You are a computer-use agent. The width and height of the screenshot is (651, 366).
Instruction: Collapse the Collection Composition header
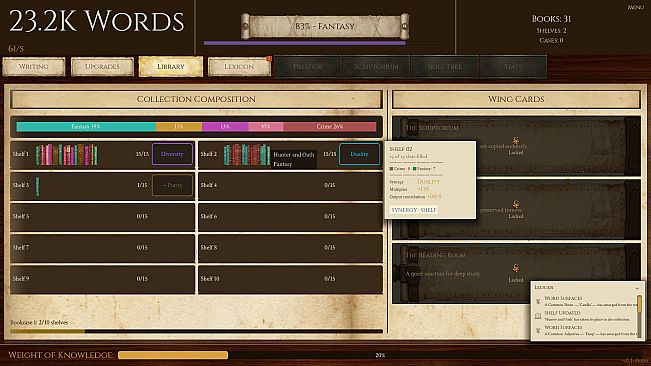[353, 99]
